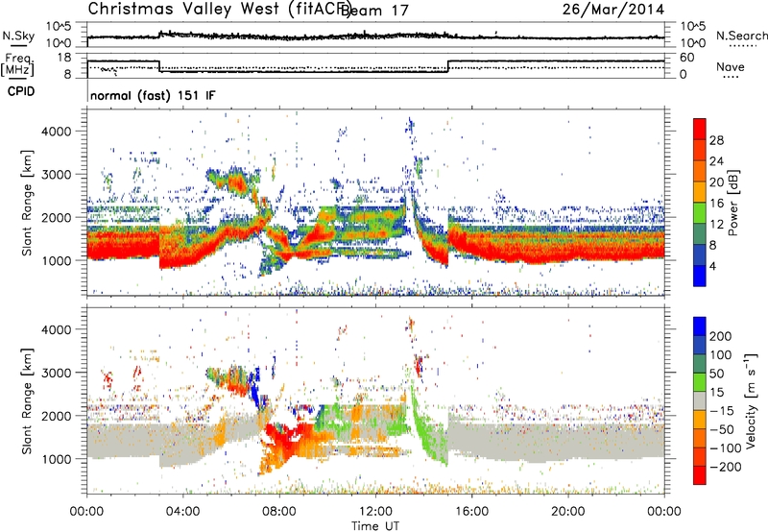Click the velocity panel 'Slant Range [km]' label
768x532 pixels.
click(x=27, y=401)
